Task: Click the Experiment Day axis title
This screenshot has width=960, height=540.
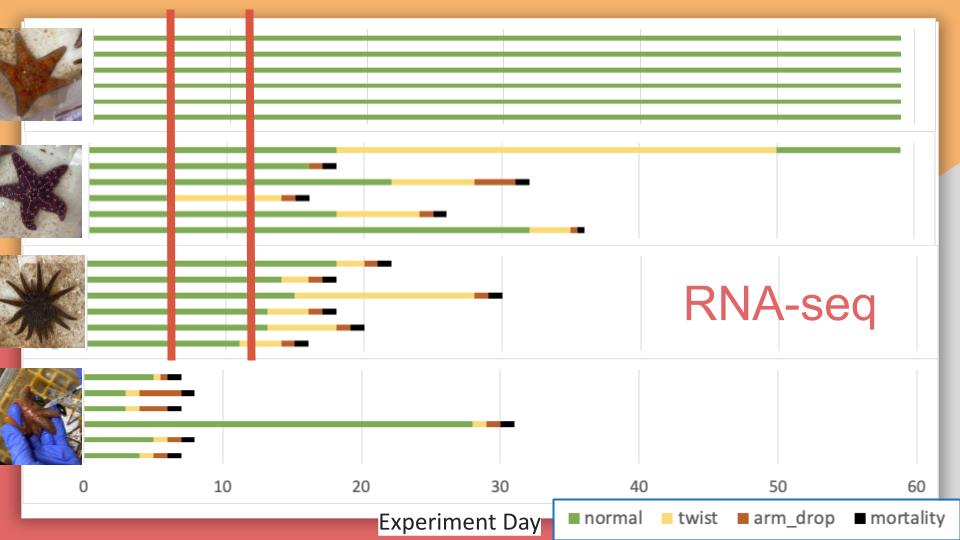Action: [x=460, y=522]
